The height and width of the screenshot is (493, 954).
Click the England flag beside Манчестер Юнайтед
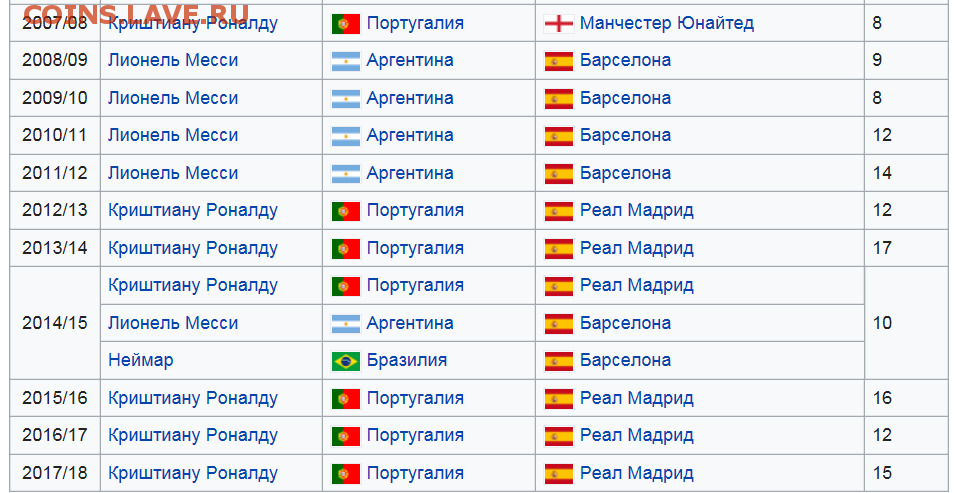pyautogui.click(x=559, y=24)
